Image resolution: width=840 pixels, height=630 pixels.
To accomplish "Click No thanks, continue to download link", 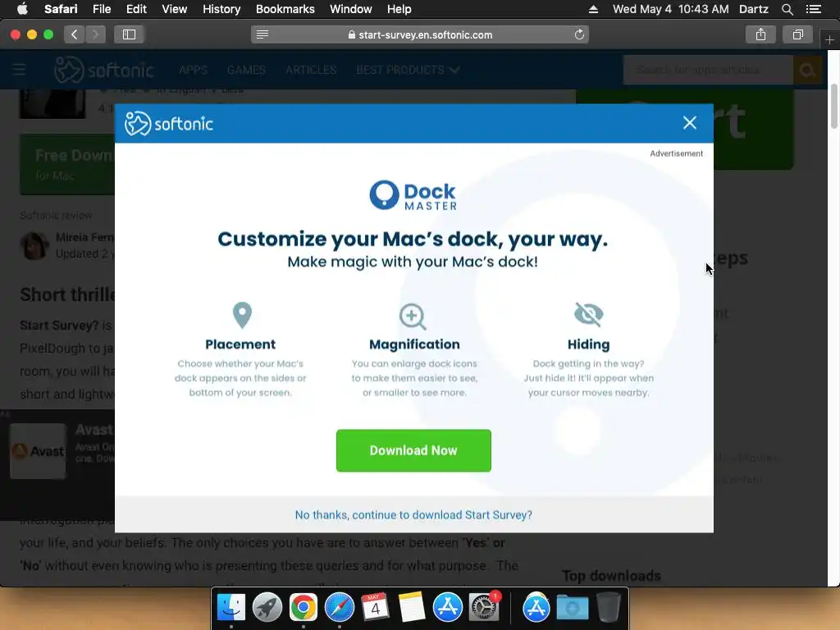I will coord(413,515).
